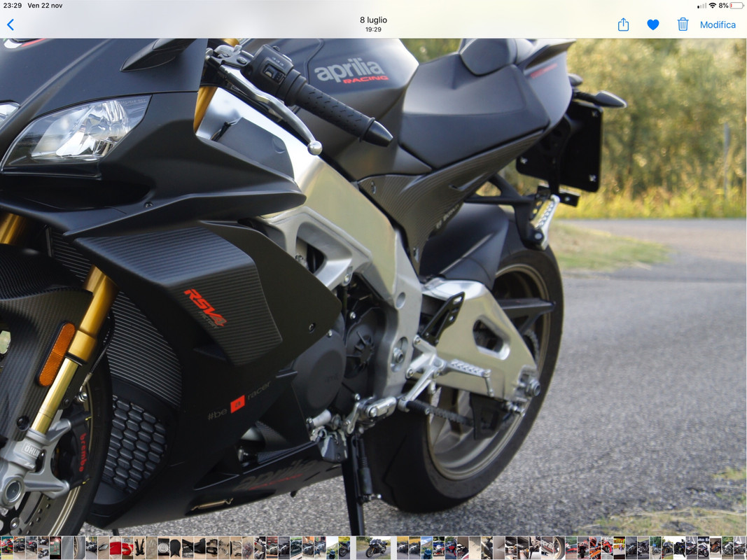
Task: Unfavorite the photo with the heart icon
Action: point(653,24)
